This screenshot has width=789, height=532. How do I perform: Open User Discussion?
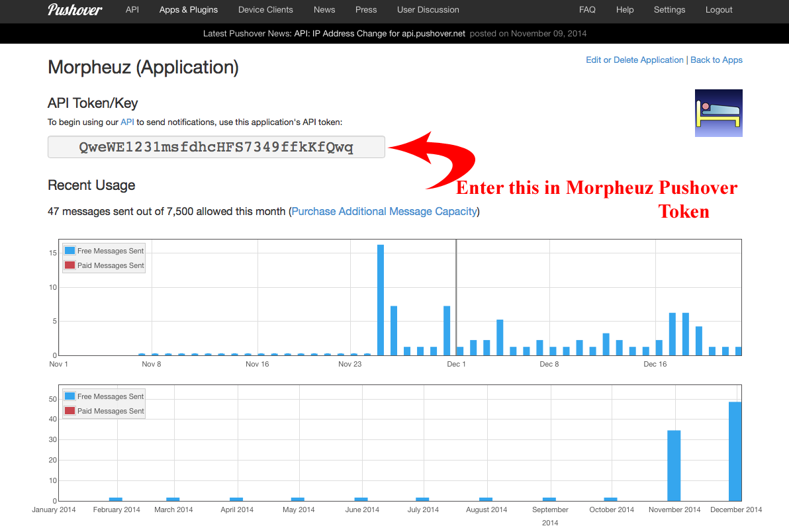point(428,9)
